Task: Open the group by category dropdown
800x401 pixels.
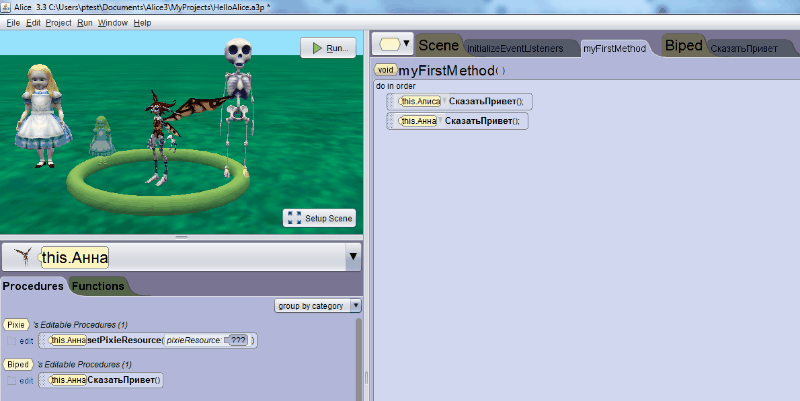Action: tap(318, 306)
